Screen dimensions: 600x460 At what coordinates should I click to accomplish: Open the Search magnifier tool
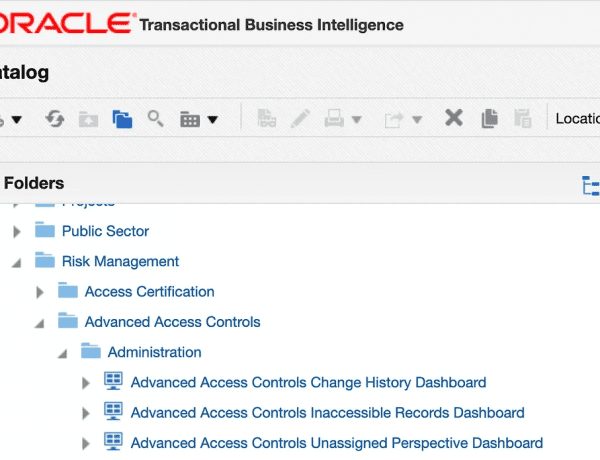click(155, 119)
